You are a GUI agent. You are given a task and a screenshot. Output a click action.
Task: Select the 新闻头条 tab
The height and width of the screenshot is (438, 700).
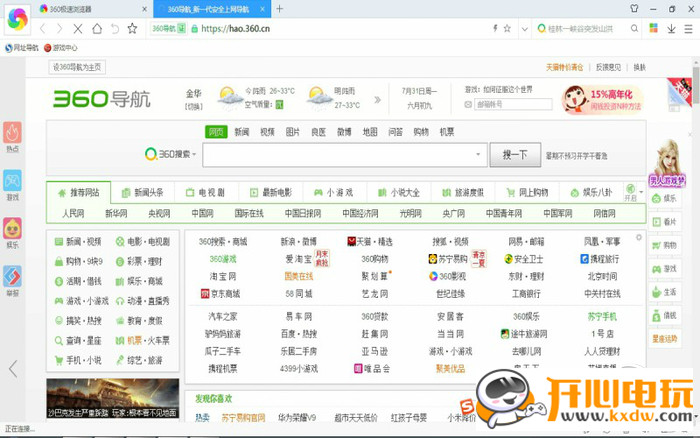pos(143,192)
